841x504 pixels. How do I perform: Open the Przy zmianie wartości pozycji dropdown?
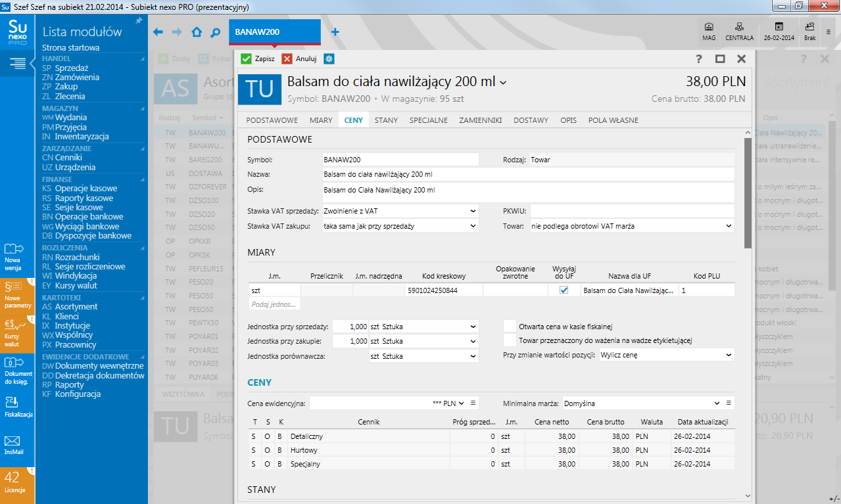pyautogui.click(x=730, y=354)
